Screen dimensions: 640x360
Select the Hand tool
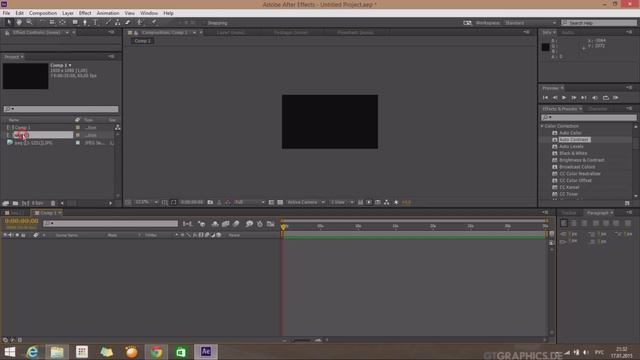pyautogui.click(x=19, y=22)
